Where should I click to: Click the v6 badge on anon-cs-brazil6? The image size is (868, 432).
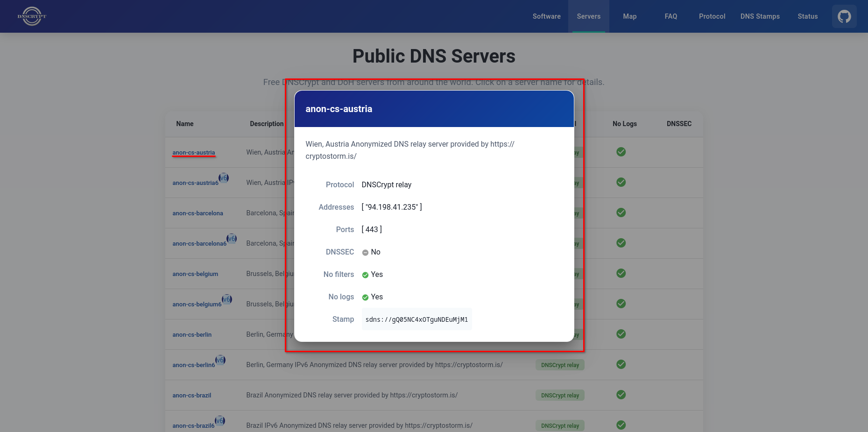coord(220,421)
